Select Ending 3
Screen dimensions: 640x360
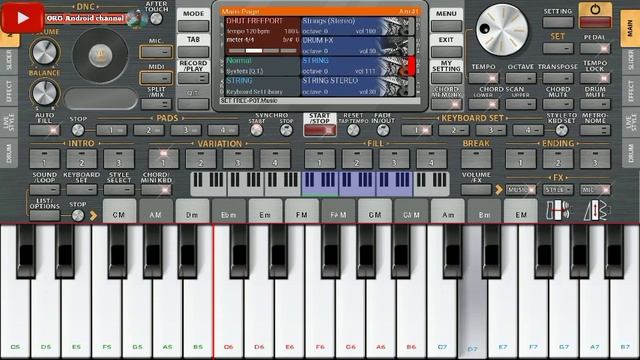pyautogui.click(x=595, y=159)
